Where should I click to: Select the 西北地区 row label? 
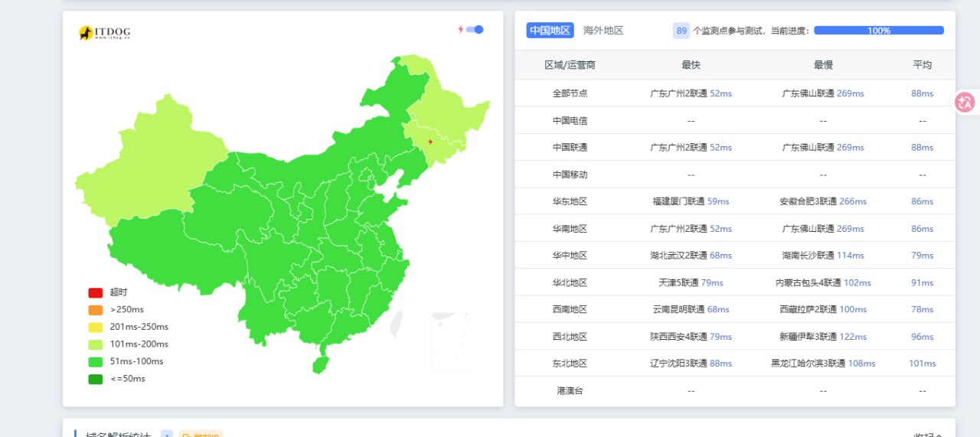[570, 337]
